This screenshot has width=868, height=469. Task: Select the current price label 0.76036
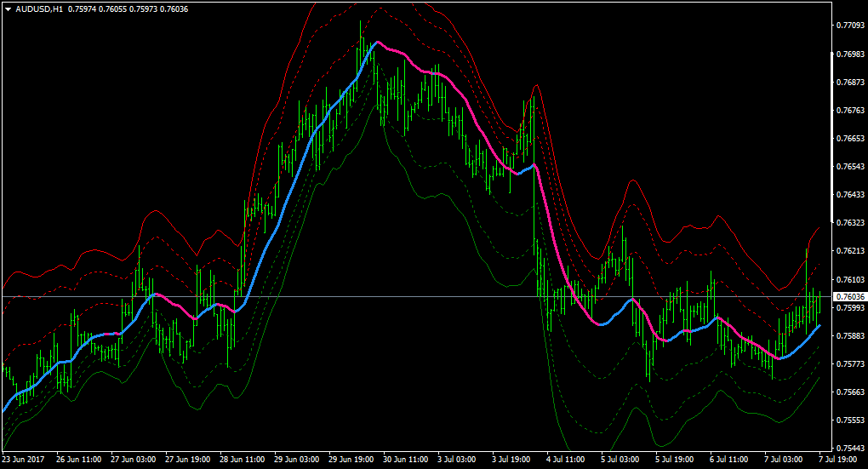(848, 297)
